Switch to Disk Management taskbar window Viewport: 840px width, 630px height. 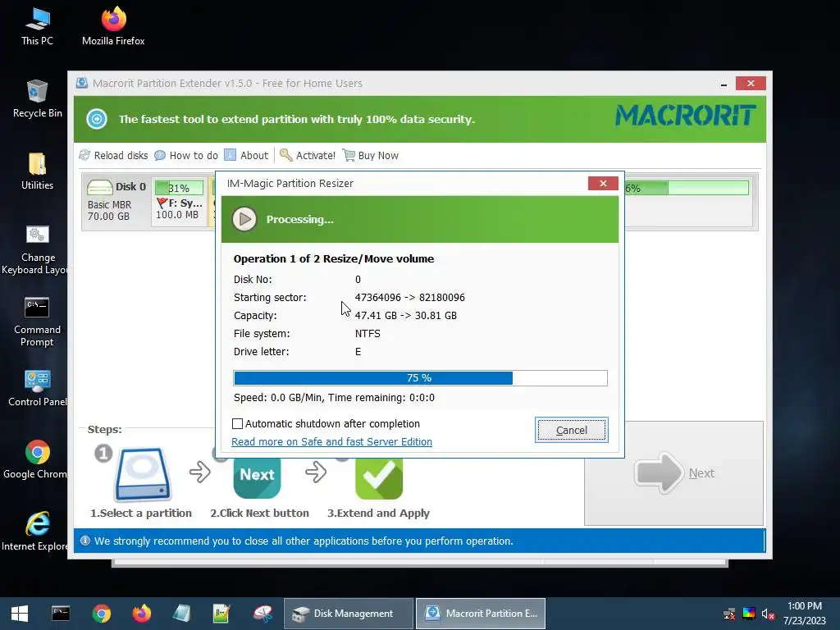(349, 614)
